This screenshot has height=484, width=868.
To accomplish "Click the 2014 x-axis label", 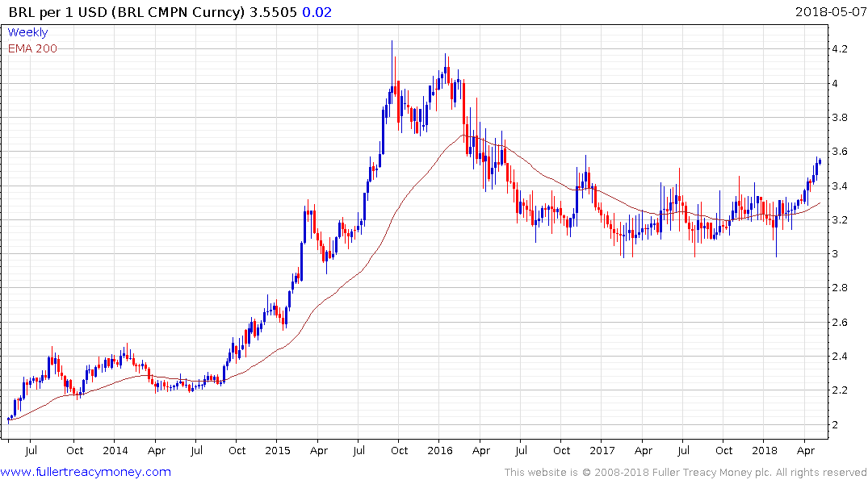I will tap(115, 450).
